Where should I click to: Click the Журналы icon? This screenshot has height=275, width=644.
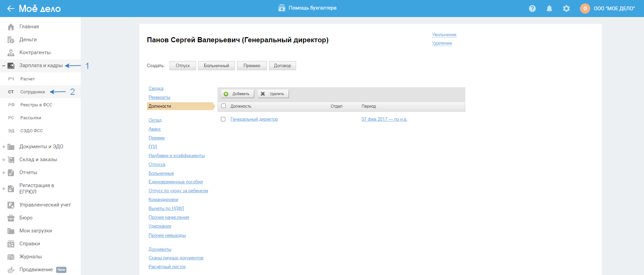(x=11, y=257)
